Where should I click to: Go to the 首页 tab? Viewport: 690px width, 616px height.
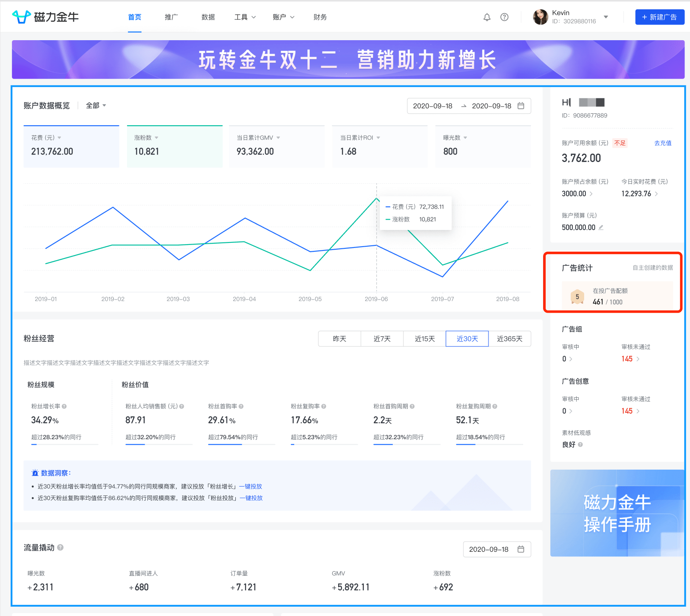coord(135,17)
